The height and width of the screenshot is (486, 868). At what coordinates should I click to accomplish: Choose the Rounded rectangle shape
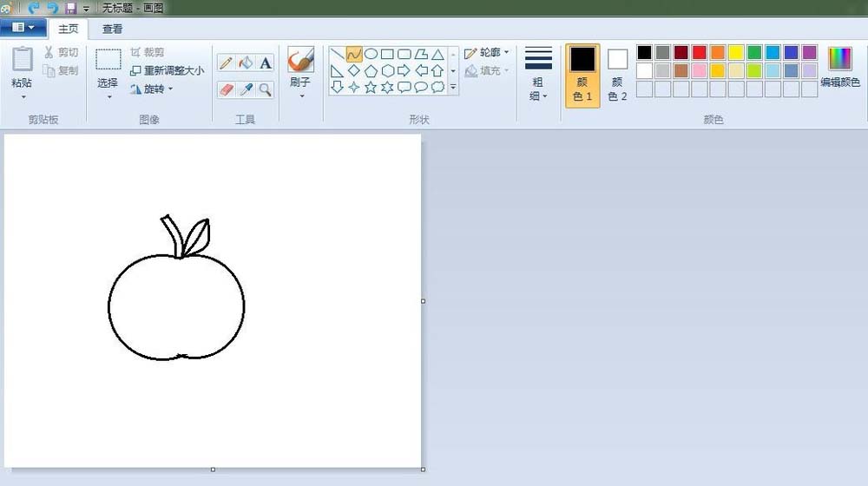click(404, 55)
